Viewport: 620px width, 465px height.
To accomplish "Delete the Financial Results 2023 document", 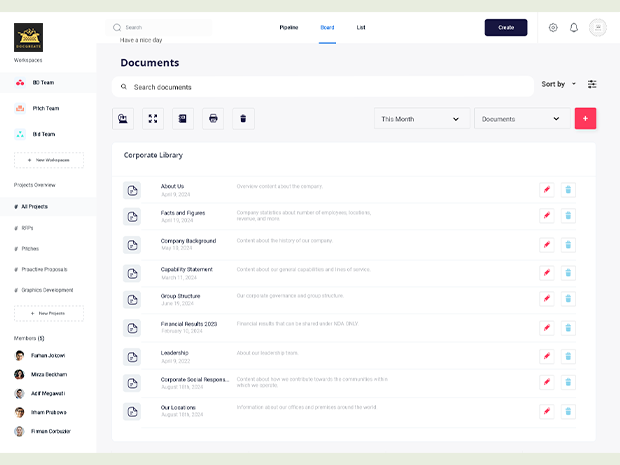I will [x=568, y=328].
